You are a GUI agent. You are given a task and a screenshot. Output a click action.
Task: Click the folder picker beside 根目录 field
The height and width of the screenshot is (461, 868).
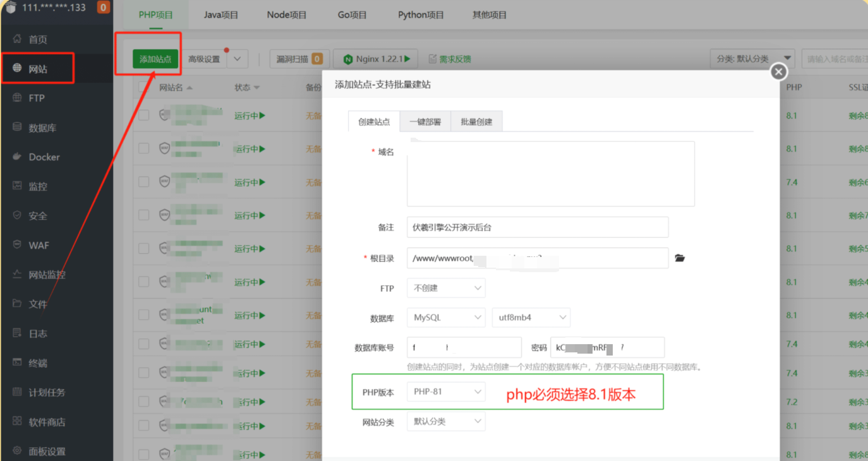[680, 258]
